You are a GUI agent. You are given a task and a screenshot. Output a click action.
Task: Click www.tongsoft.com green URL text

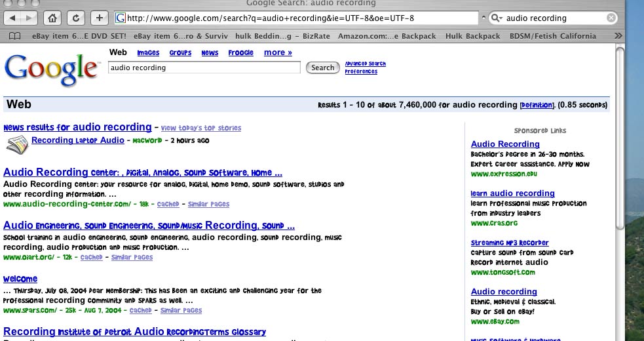click(502, 272)
